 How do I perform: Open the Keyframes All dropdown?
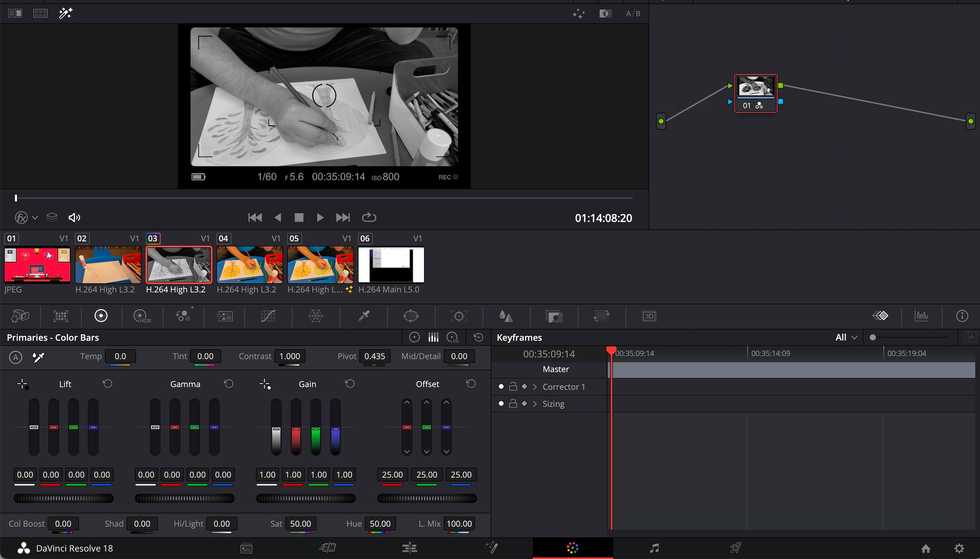(x=846, y=338)
